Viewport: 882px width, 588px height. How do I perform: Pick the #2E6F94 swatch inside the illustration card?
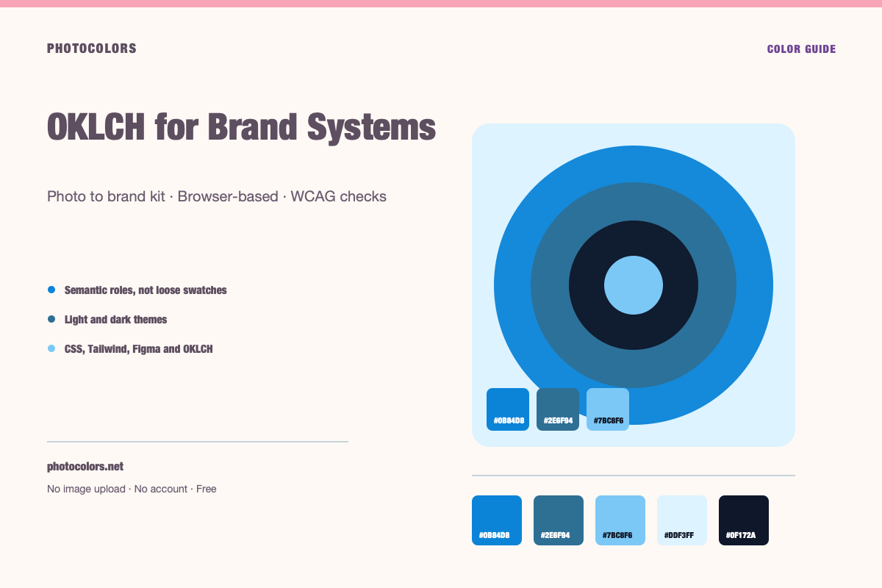pos(558,409)
